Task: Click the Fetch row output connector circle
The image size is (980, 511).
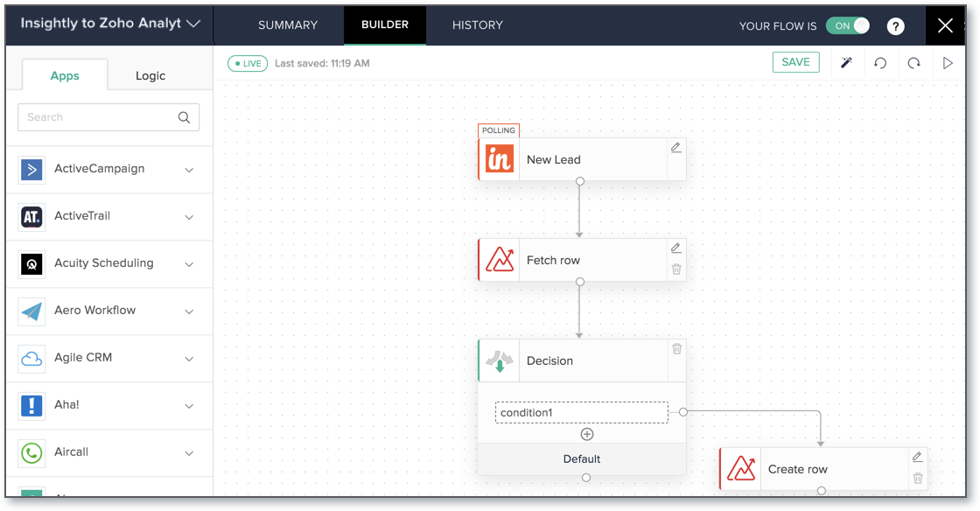Action: (580, 282)
